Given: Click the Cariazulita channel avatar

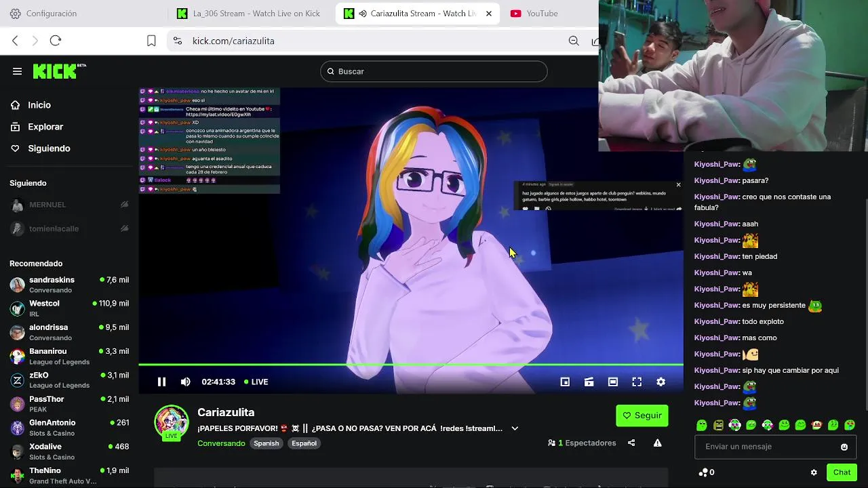Looking at the screenshot, I should 172,422.
